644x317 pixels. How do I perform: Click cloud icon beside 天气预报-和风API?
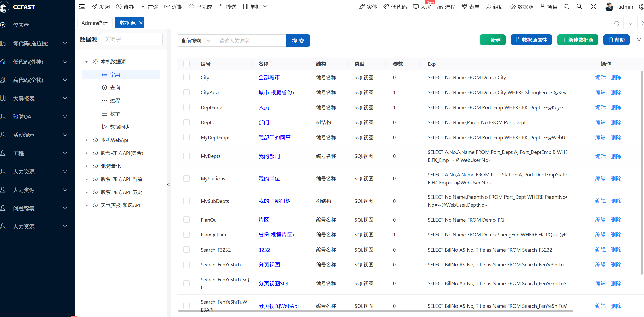point(95,205)
